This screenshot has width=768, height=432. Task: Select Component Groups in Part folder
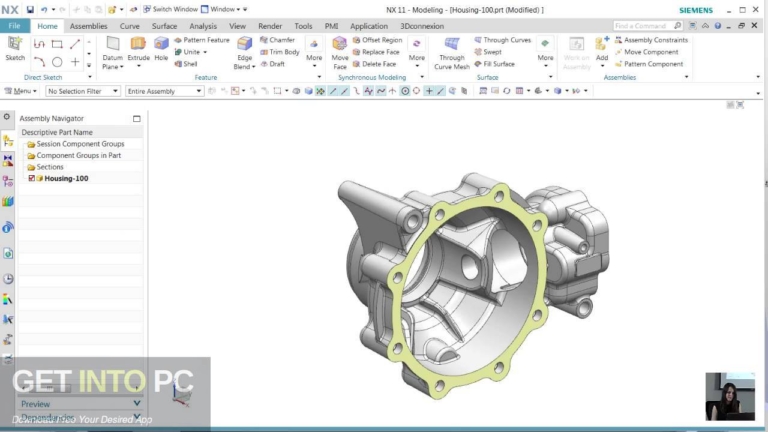pos(80,155)
